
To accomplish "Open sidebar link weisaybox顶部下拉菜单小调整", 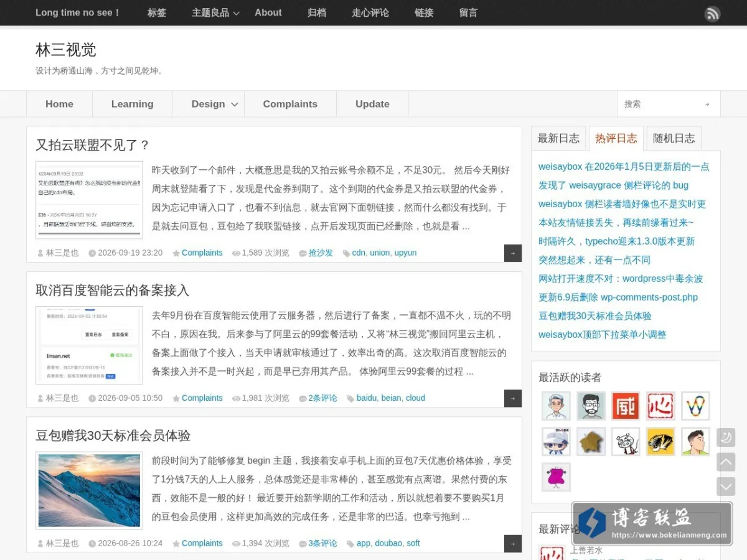I will (x=603, y=334).
